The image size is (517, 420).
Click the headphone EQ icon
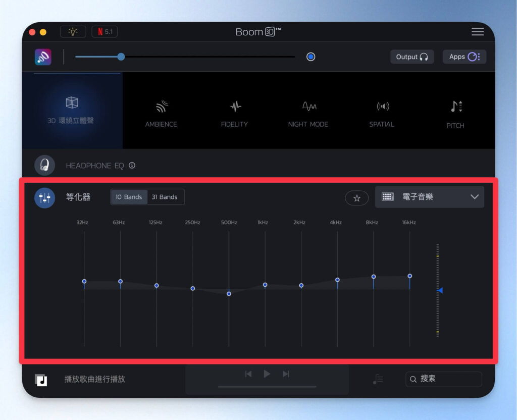click(44, 165)
